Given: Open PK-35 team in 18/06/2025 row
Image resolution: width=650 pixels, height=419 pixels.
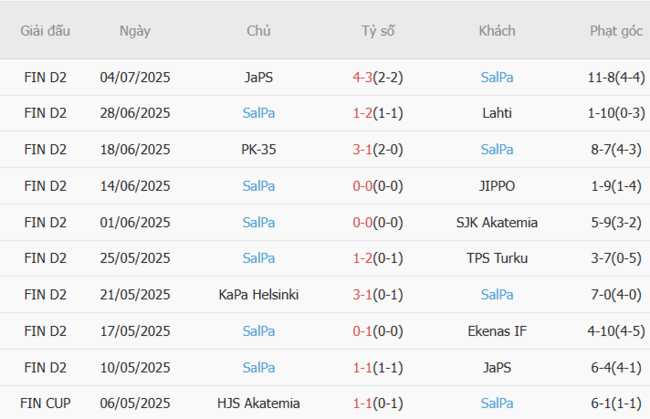Looking at the screenshot, I should 259,149.
